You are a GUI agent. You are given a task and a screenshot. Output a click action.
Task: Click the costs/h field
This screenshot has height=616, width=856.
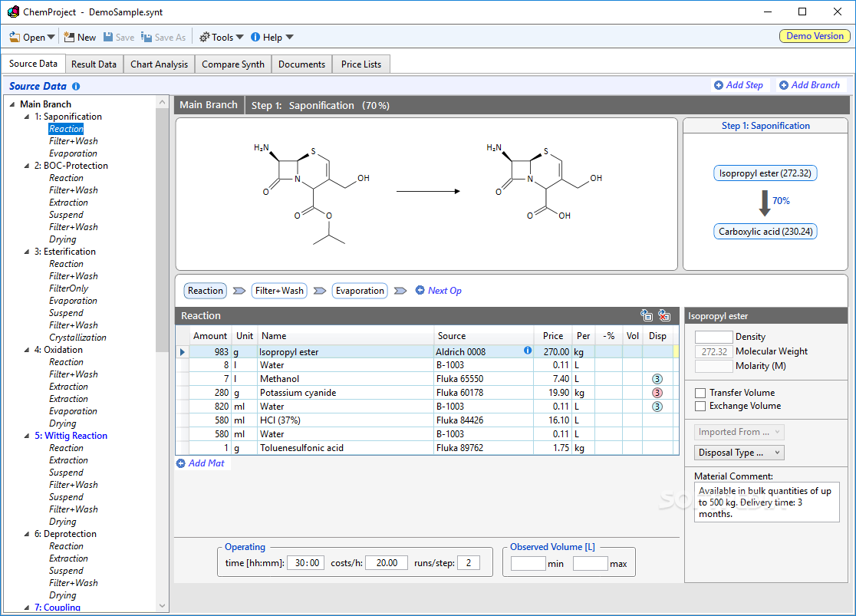point(387,563)
